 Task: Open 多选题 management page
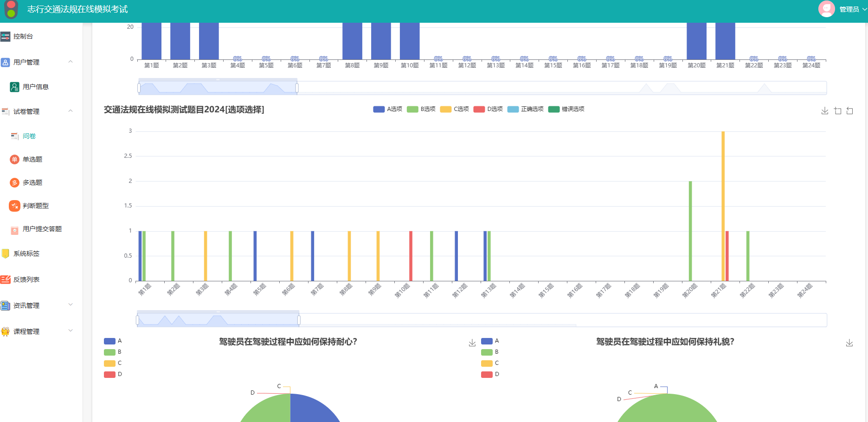click(32, 182)
